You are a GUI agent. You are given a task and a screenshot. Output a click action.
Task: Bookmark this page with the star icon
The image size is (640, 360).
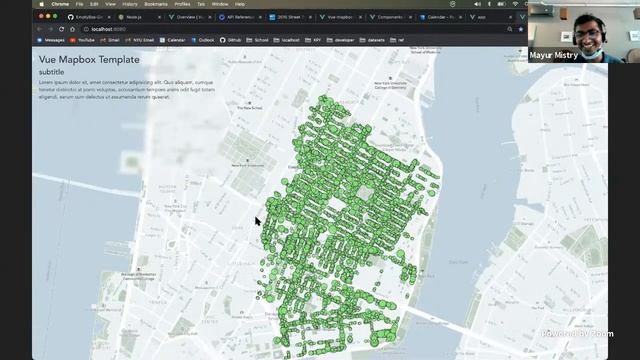pyautogui.click(x=521, y=29)
